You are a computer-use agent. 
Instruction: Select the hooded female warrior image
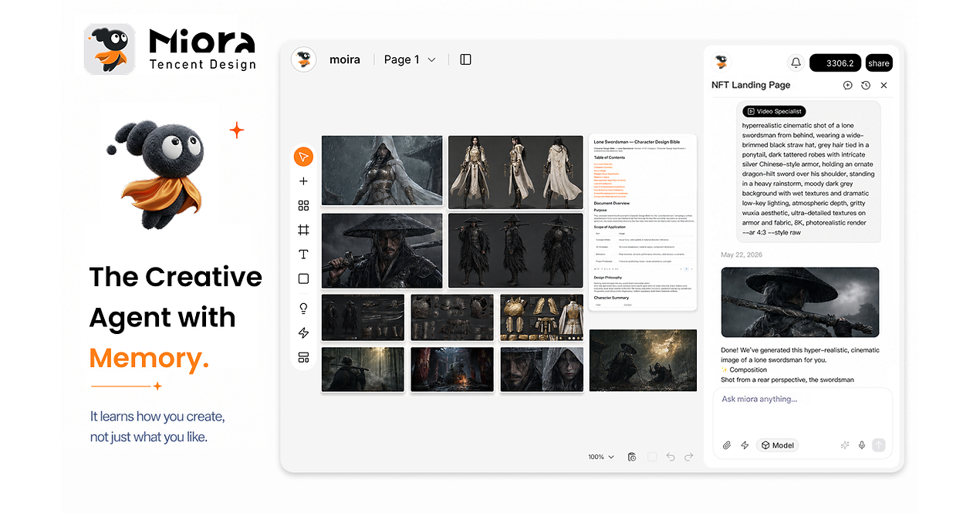coord(382,170)
